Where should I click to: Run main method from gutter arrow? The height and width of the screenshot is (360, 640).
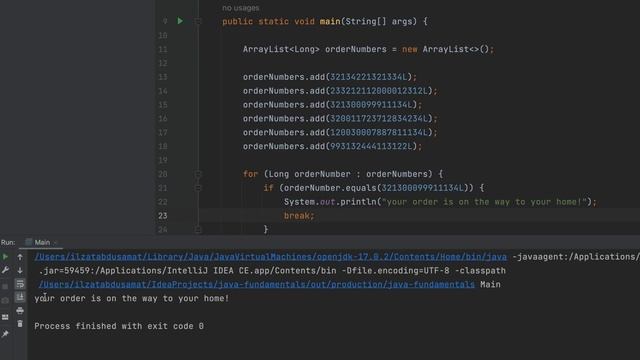pos(180,21)
